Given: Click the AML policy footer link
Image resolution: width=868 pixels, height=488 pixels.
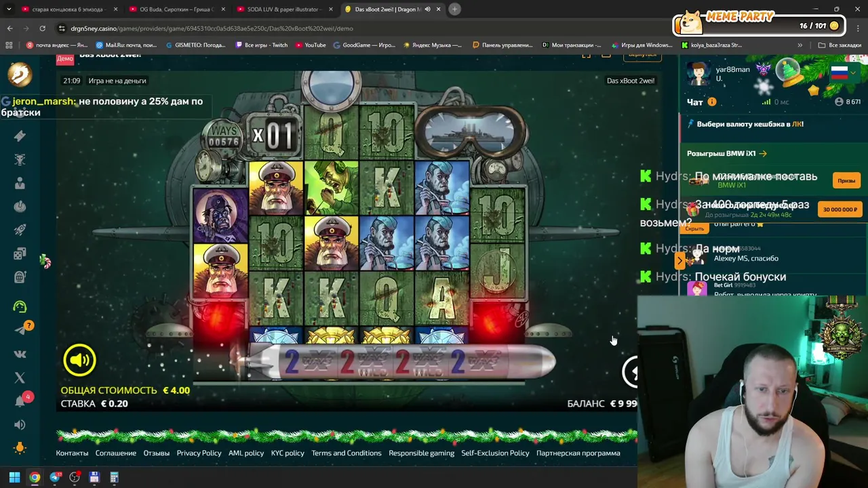Looking at the screenshot, I should (x=246, y=453).
